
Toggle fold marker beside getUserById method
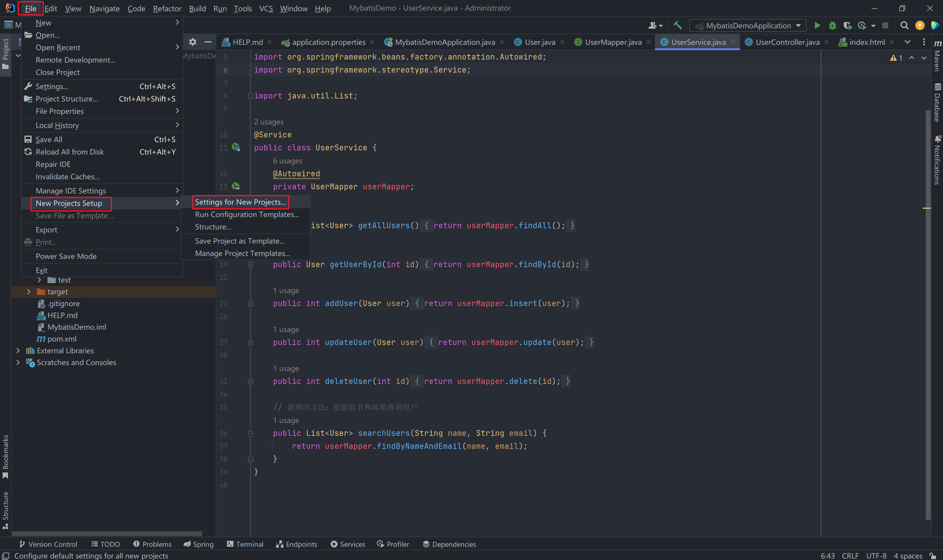250,265
